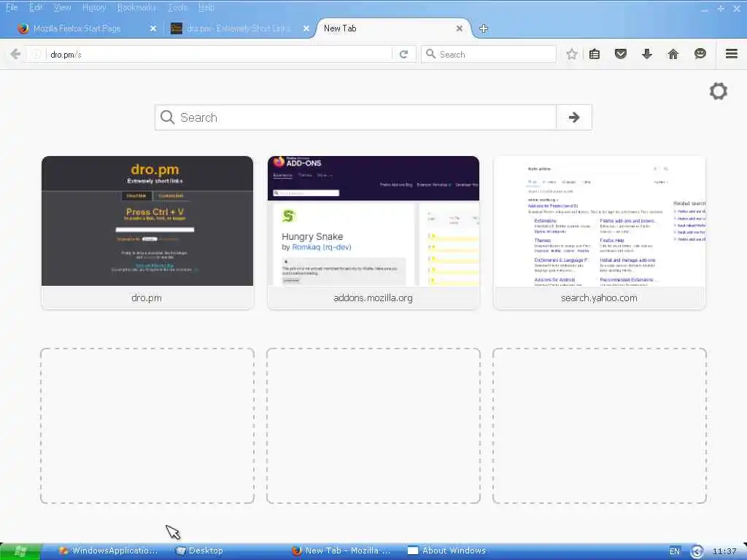Submit new tab search with arrow button
Image resolution: width=747 pixels, height=560 pixels.
pyautogui.click(x=574, y=117)
